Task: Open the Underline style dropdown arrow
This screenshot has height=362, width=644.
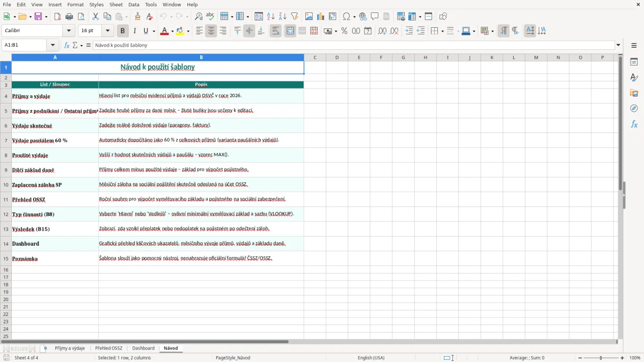Action: pyautogui.click(x=153, y=31)
